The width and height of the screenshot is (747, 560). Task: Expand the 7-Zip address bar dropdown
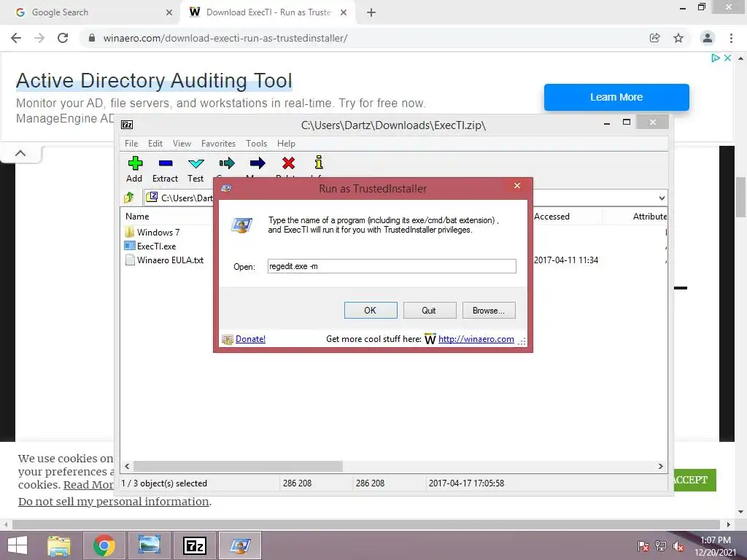point(662,198)
